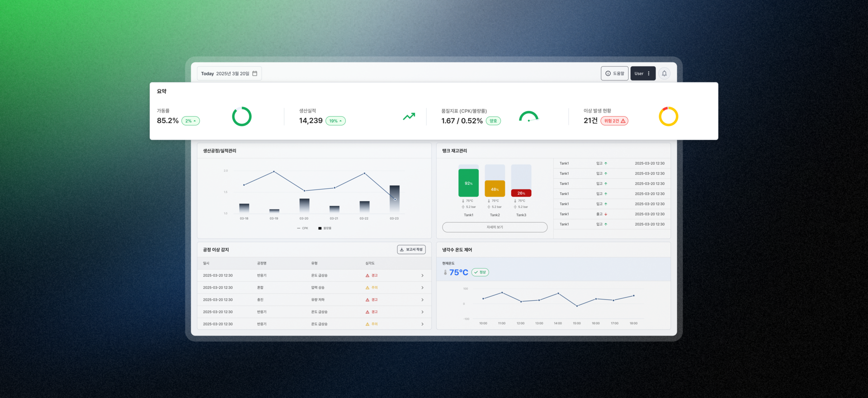Click the 탱크 재고관리 panel title
Image resolution: width=868 pixels, height=398 pixels.
pyautogui.click(x=455, y=151)
